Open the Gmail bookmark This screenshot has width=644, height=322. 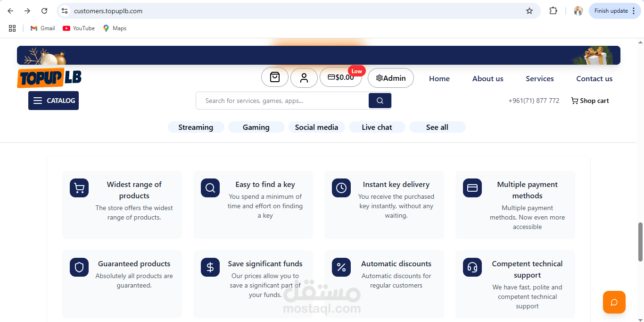click(42, 28)
